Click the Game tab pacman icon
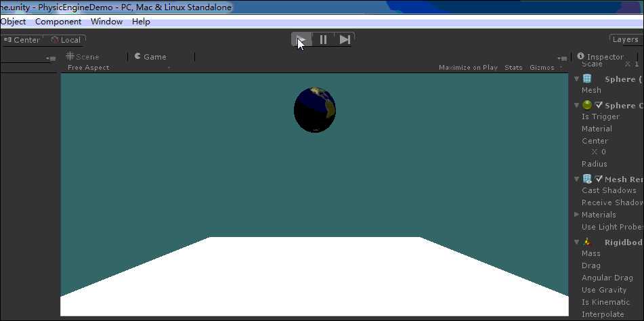The height and width of the screenshot is (321, 644). [137, 56]
